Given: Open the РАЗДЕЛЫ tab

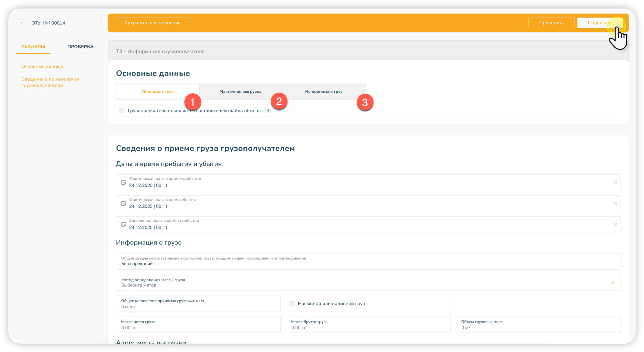Looking at the screenshot, I should (x=33, y=47).
